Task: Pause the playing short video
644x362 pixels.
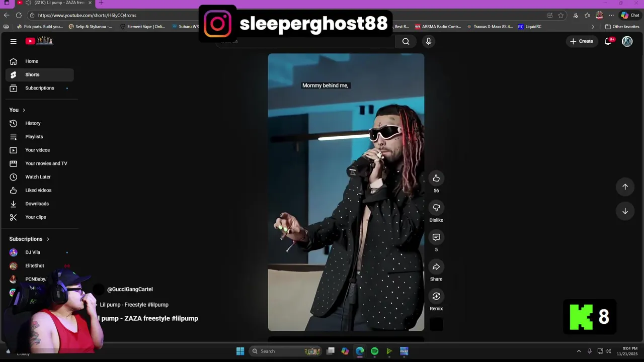Action: [x=346, y=192]
